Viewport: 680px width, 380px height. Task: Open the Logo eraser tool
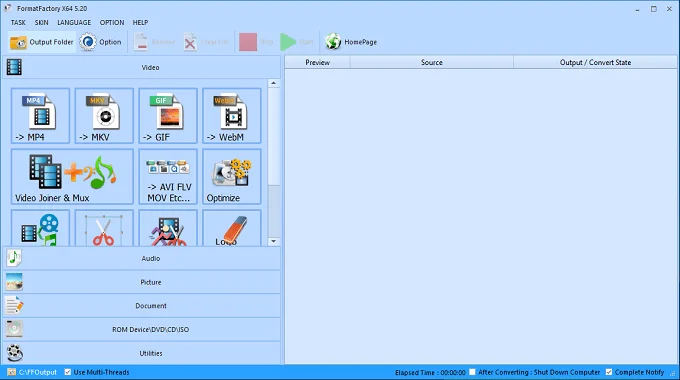(232, 228)
